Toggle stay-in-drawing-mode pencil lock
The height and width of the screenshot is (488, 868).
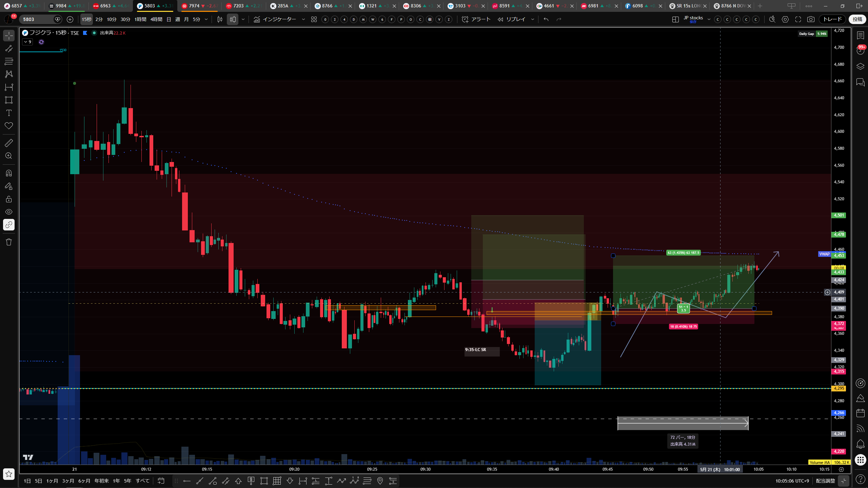9,186
